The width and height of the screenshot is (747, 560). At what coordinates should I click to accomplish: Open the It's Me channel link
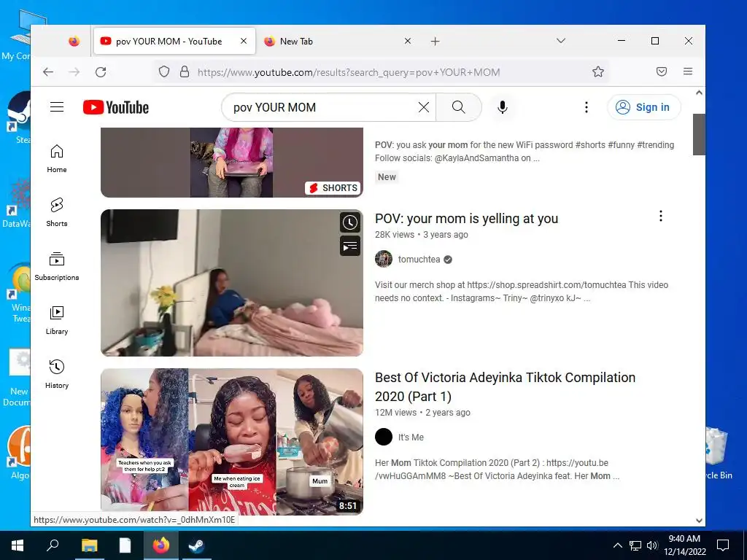coord(411,437)
